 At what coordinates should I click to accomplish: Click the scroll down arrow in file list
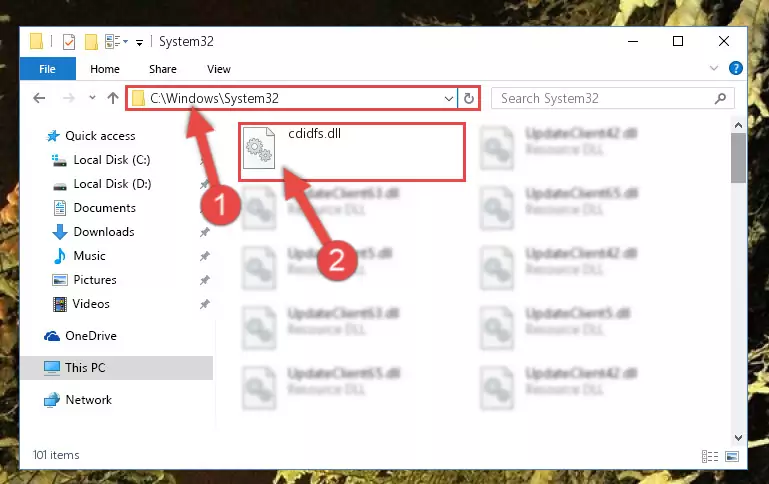(x=738, y=437)
